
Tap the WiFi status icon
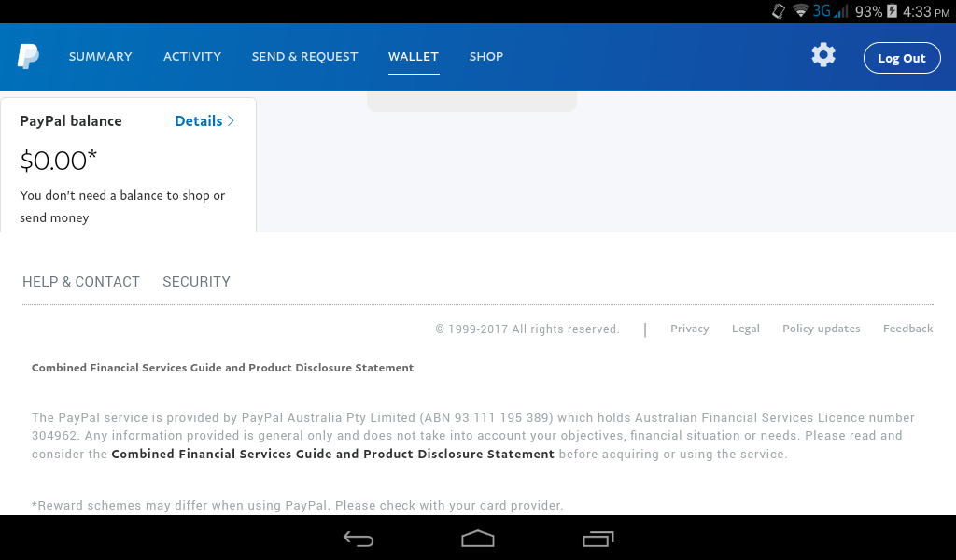[800, 11]
